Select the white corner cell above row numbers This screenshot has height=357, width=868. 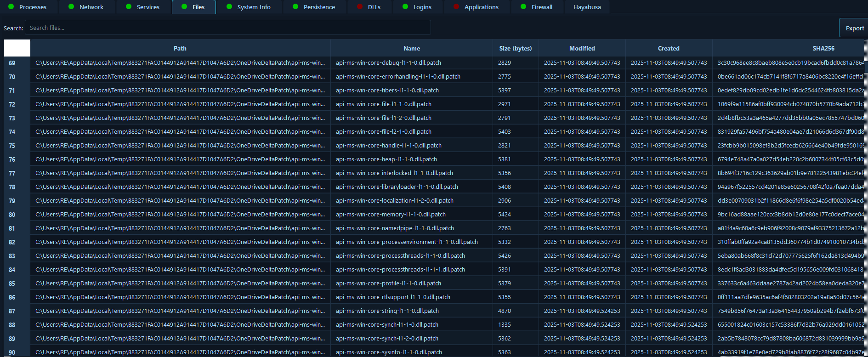(x=17, y=48)
